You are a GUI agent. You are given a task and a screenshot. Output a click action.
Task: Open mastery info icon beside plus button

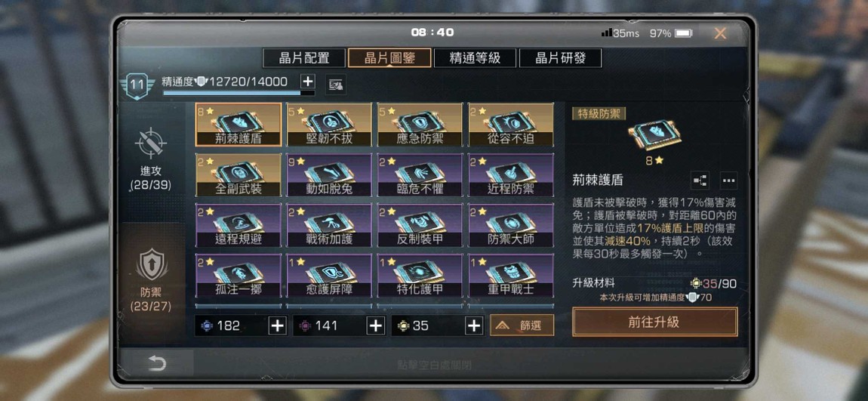[x=335, y=84]
